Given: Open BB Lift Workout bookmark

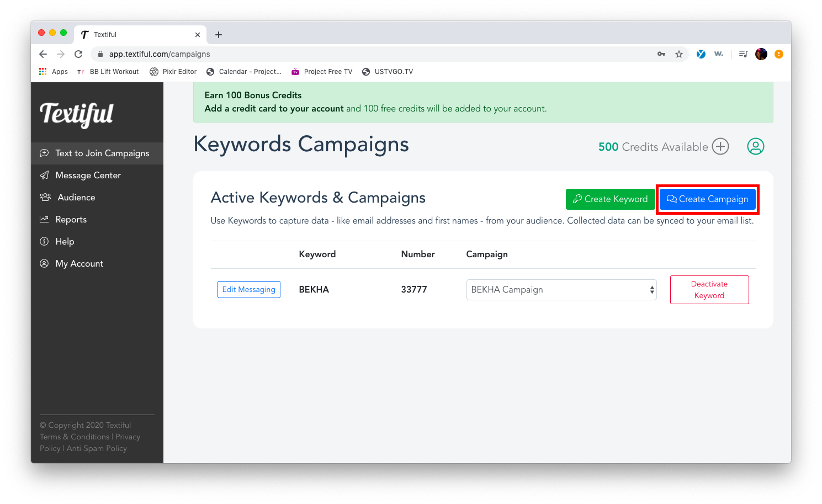Looking at the screenshot, I should point(108,72).
